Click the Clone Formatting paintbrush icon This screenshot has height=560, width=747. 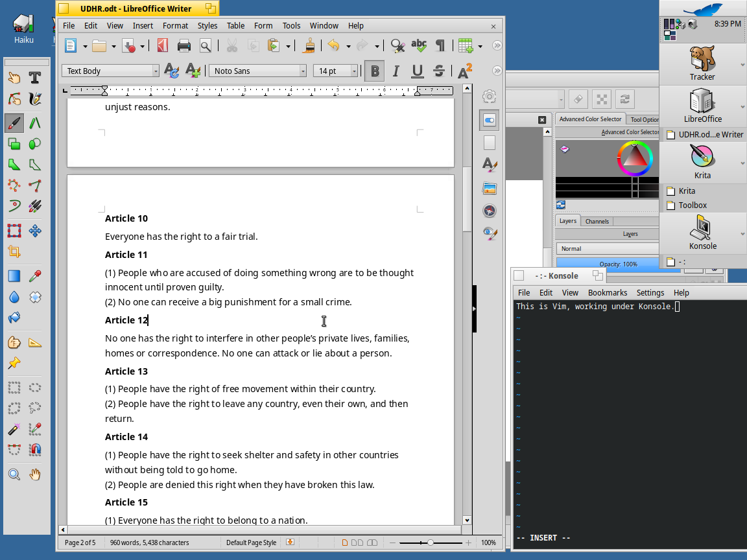coord(309,46)
